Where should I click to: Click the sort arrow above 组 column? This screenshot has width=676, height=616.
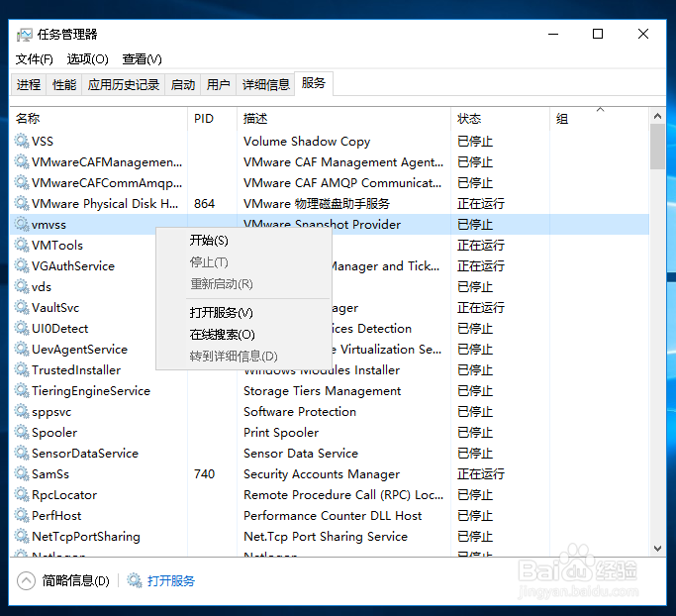coord(600,110)
